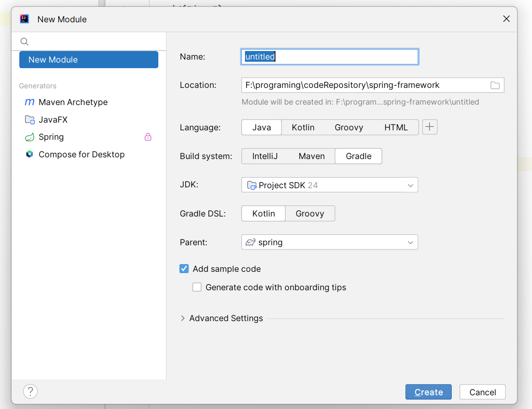This screenshot has width=532, height=409.
Task: Select JavaFX generator
Action: 89,120
